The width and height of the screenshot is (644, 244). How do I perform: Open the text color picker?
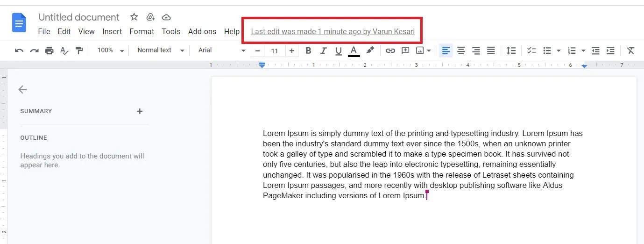tap(354, 50)
